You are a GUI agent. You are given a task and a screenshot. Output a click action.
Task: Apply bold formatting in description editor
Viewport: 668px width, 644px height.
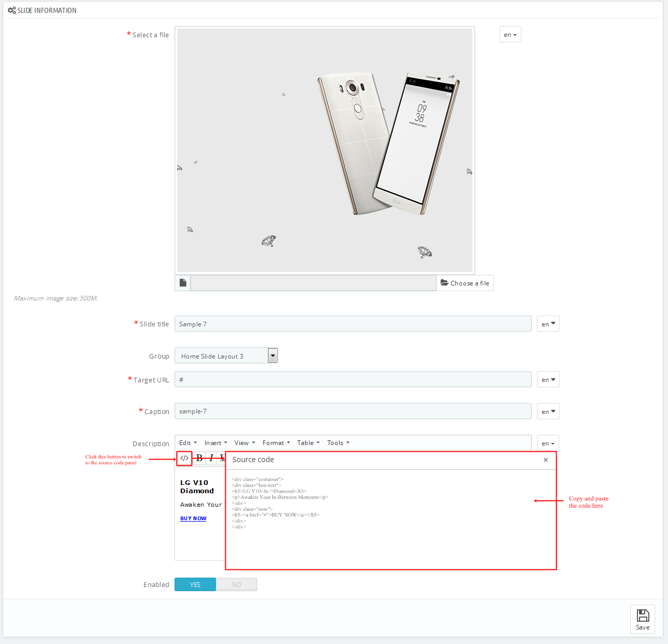tap(199, 458)
